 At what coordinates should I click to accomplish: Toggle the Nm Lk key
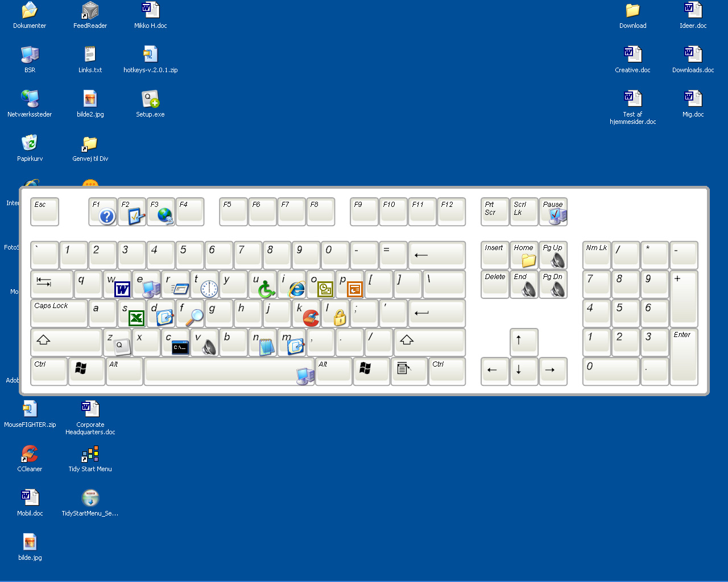coord(596,255)
